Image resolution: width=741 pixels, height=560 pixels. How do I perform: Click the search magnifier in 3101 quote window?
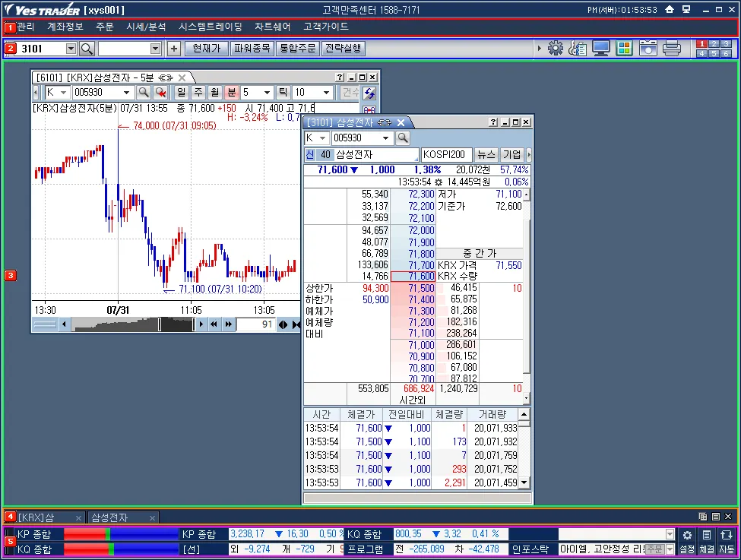[403, 138]
